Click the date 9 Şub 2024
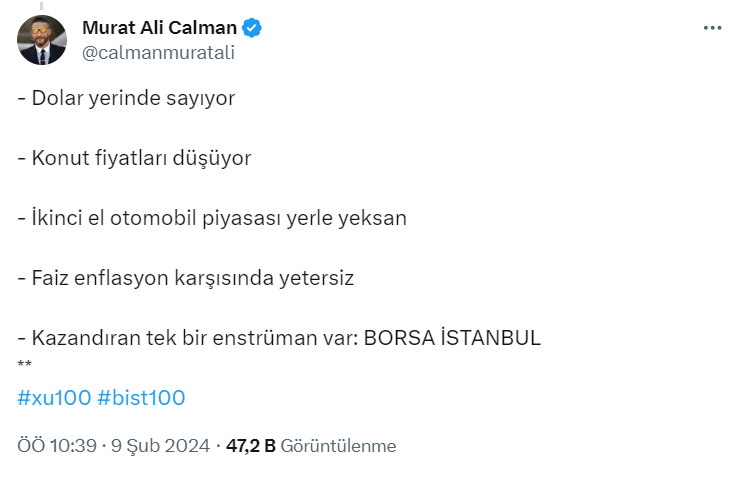This screenshot has width=744, height=477. [x=160, y=446]
